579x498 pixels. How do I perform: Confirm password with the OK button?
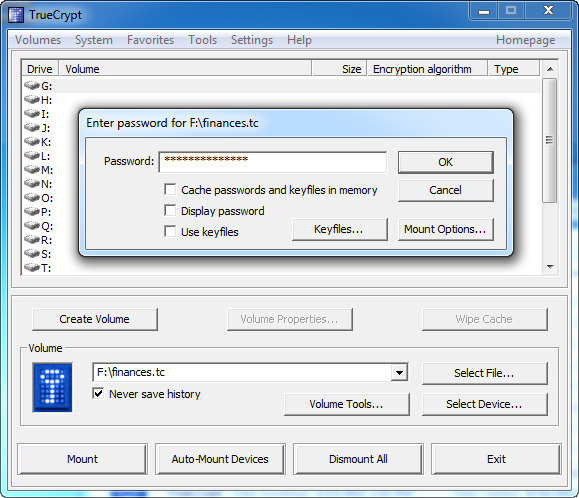pos(446,162)
